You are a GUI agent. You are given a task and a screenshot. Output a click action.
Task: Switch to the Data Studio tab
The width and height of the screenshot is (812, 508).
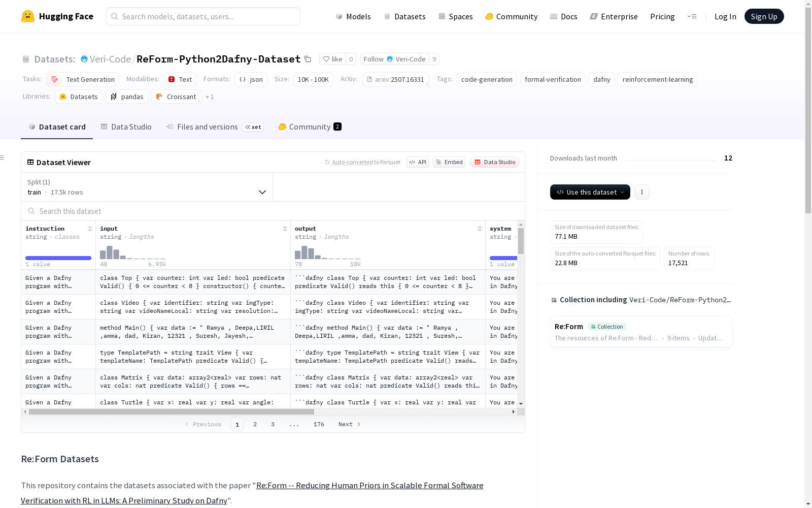tap(126, 127)
